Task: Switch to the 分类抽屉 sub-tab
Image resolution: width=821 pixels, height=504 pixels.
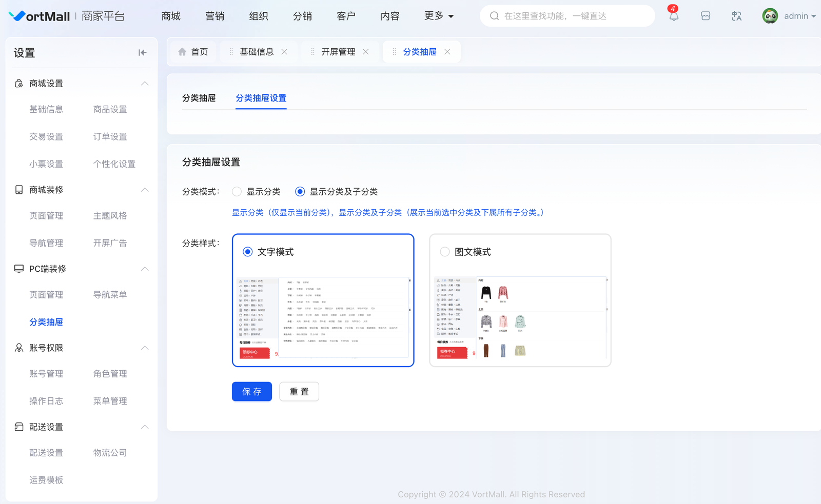Action: tap(199, 98)
